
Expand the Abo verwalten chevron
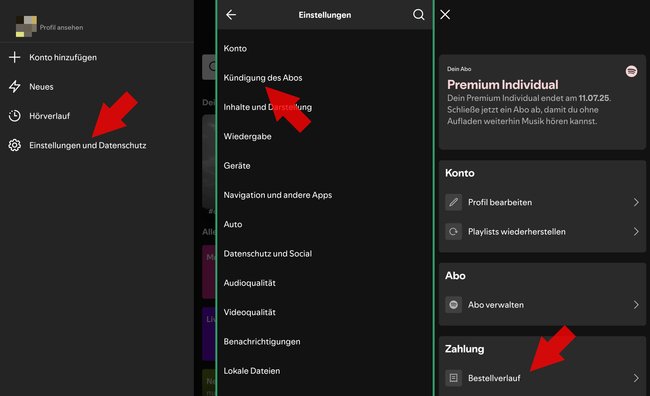click(x=636, y=305)
